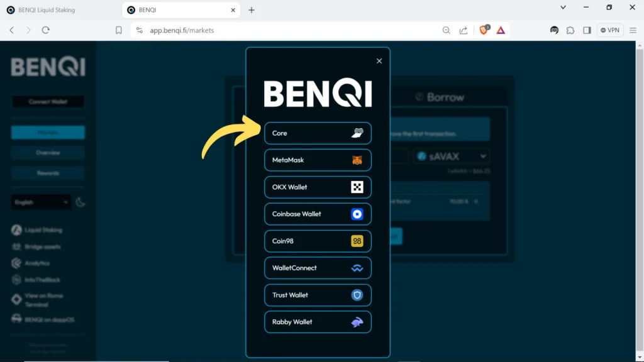This screenshot has width=644, height=362.
Task: Click the OKX Wallet checkered icon
Action: coord(357,187)
